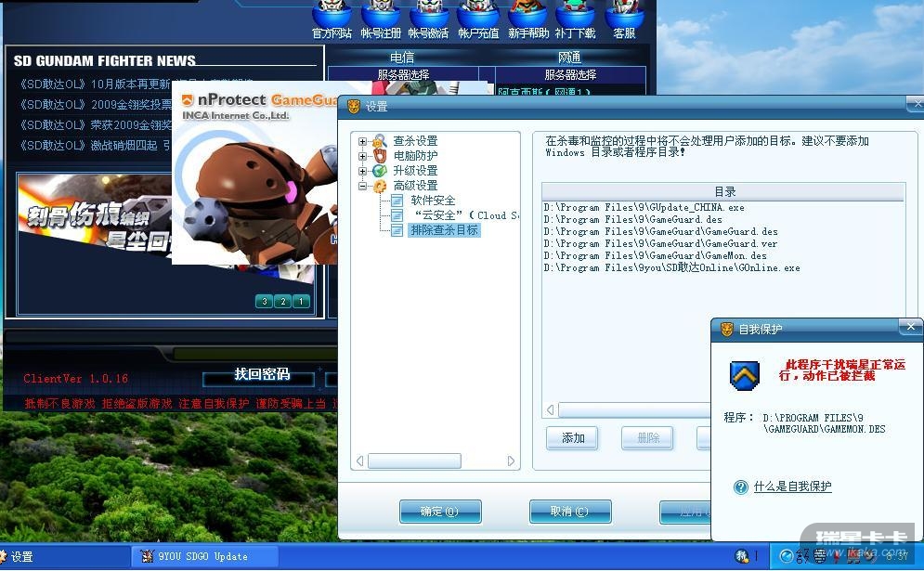The width and height of the screenshot is (924, 571).
Task: Go to banner page 2
Action: pyautogui.click(x=283, y=301)
